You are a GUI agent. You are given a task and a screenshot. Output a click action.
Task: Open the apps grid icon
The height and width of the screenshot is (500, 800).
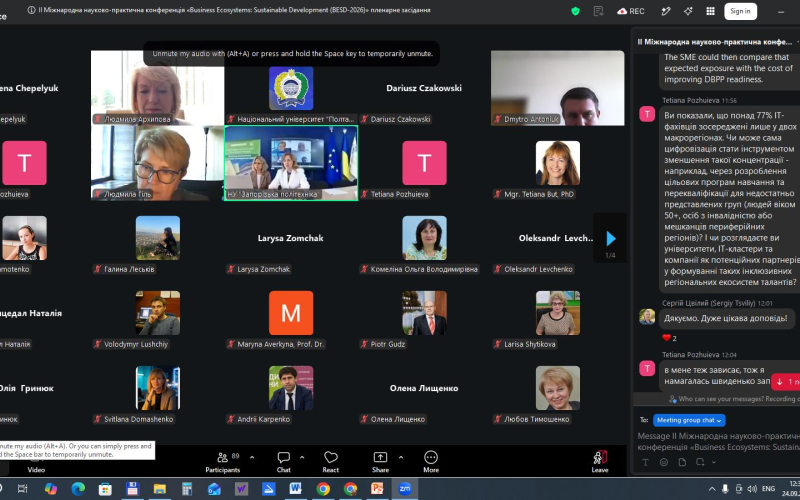click(710, 11)
